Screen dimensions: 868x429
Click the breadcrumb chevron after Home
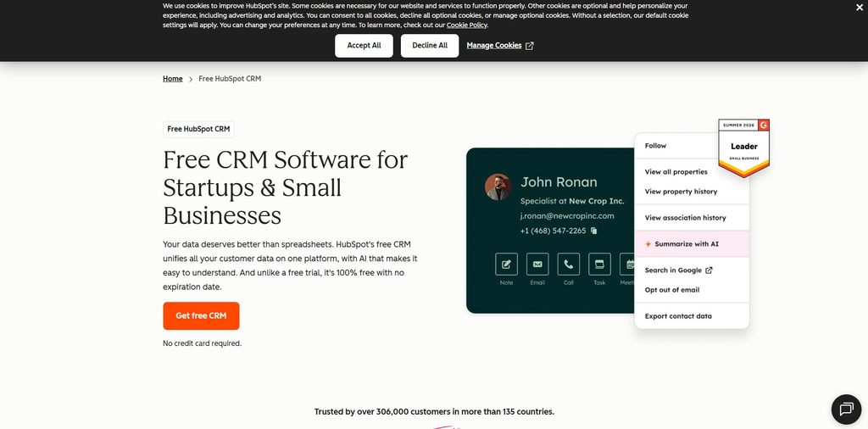tap(191, 79)
